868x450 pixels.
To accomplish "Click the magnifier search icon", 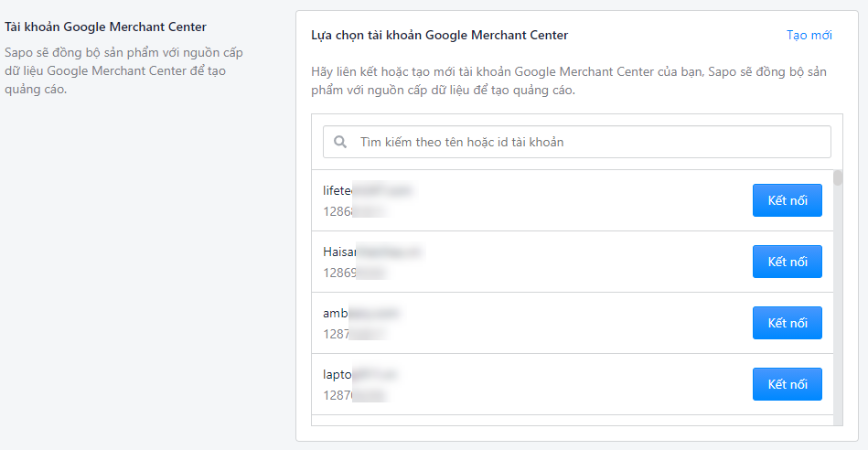I will (x=340, y=143).
